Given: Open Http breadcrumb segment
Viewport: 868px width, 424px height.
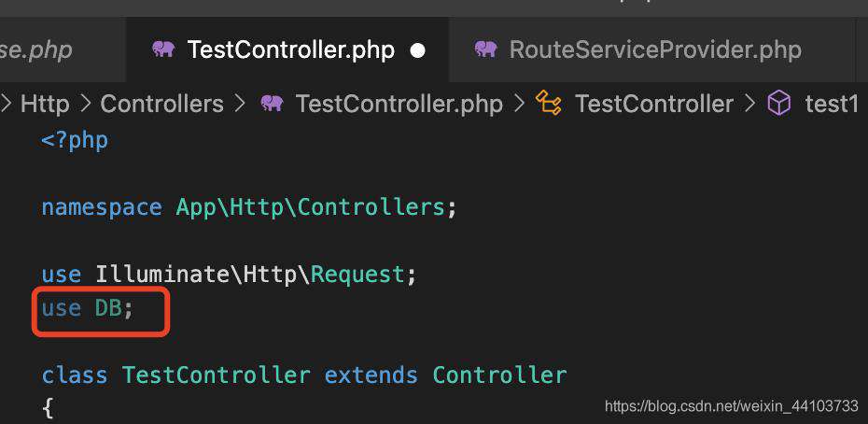Looking at the screenshot, I should tap(45, 104).
